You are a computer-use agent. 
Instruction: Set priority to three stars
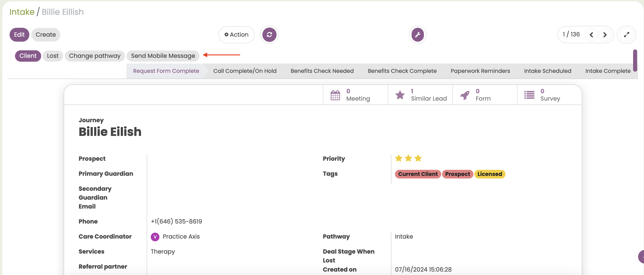[x=418, y=158]
